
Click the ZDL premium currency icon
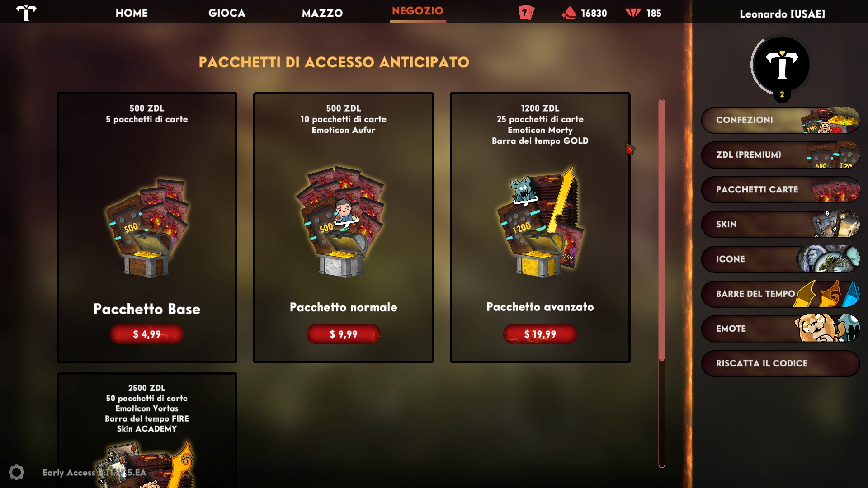(x=633, y=13)
